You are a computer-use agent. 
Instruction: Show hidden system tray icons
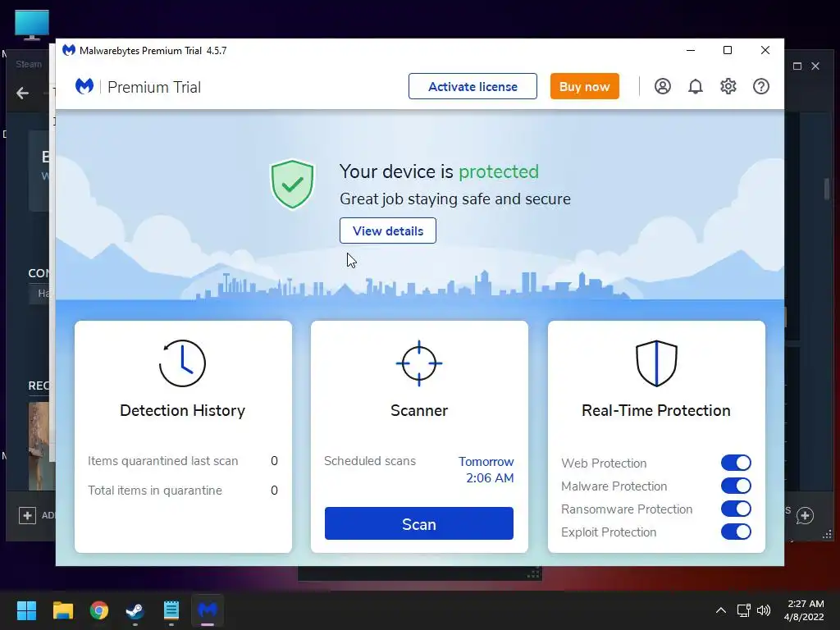(x=721, y=610)
